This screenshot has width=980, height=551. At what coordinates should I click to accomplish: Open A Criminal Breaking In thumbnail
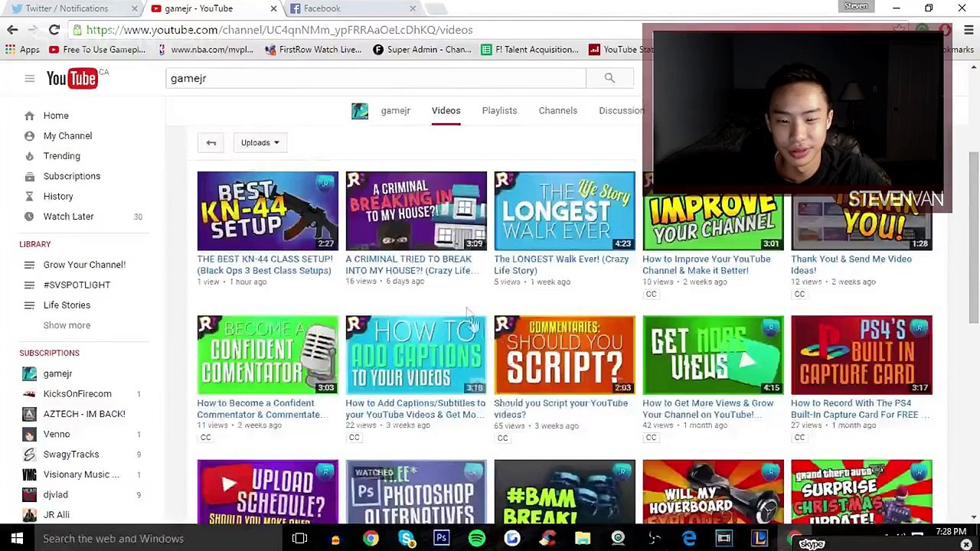tap(416, 211)
